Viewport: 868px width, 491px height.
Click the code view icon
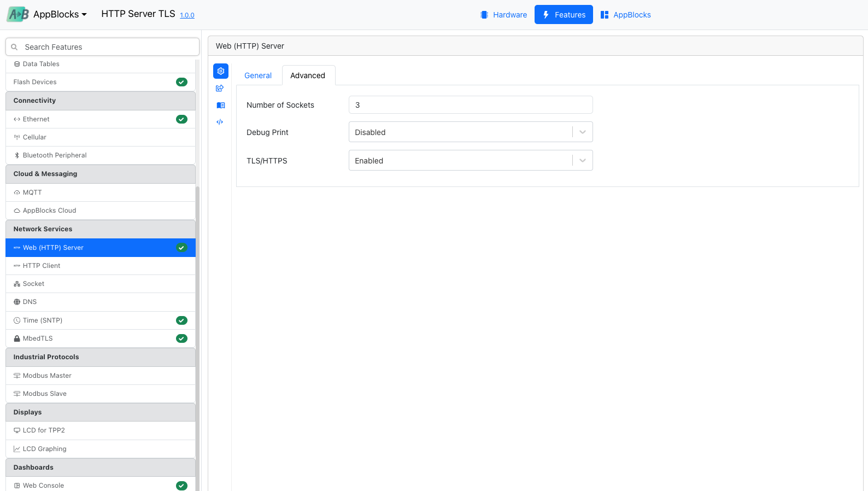(x=220, y=122)
